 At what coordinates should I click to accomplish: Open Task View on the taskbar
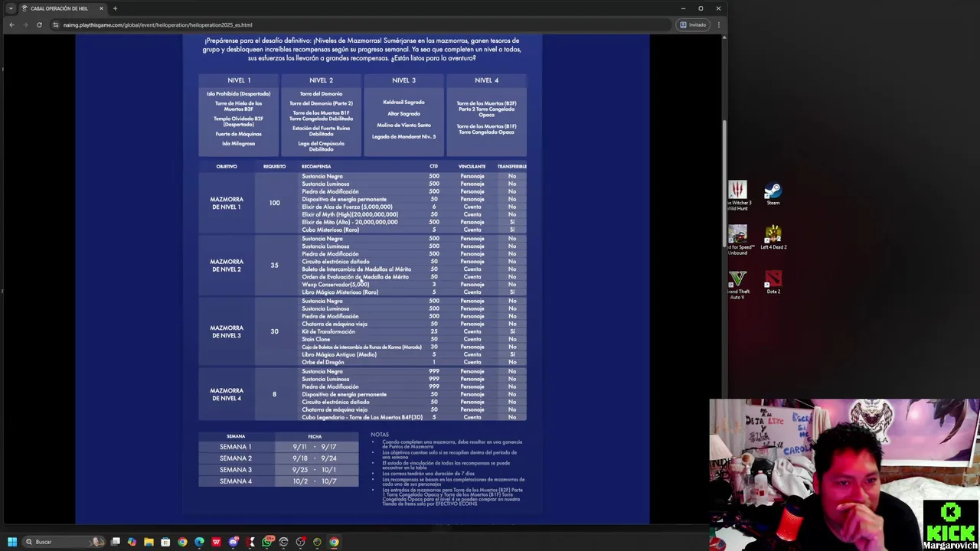click(116, 542)
